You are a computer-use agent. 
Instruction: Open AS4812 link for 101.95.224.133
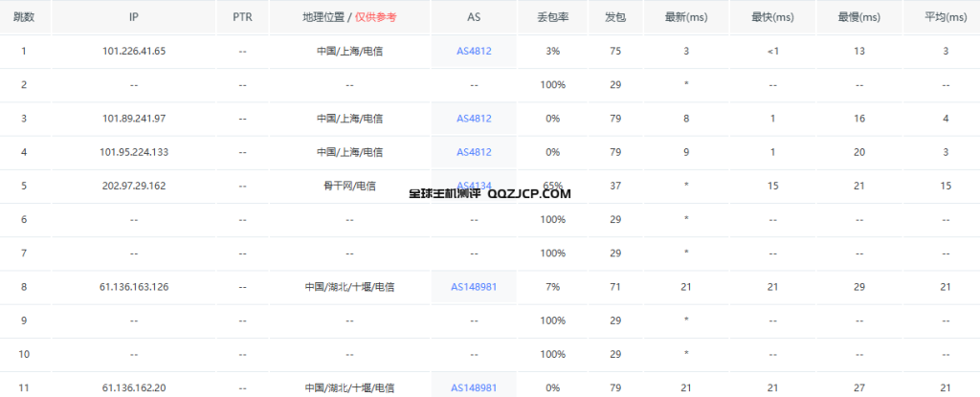click(x=474, y=152)
